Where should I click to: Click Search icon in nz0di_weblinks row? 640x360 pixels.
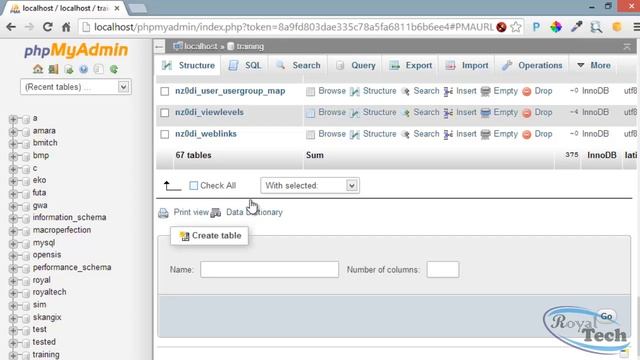[405, 134]
